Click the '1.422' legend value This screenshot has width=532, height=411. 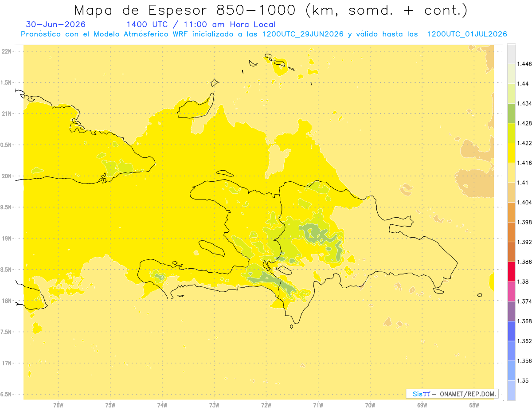tap(524, 143)
